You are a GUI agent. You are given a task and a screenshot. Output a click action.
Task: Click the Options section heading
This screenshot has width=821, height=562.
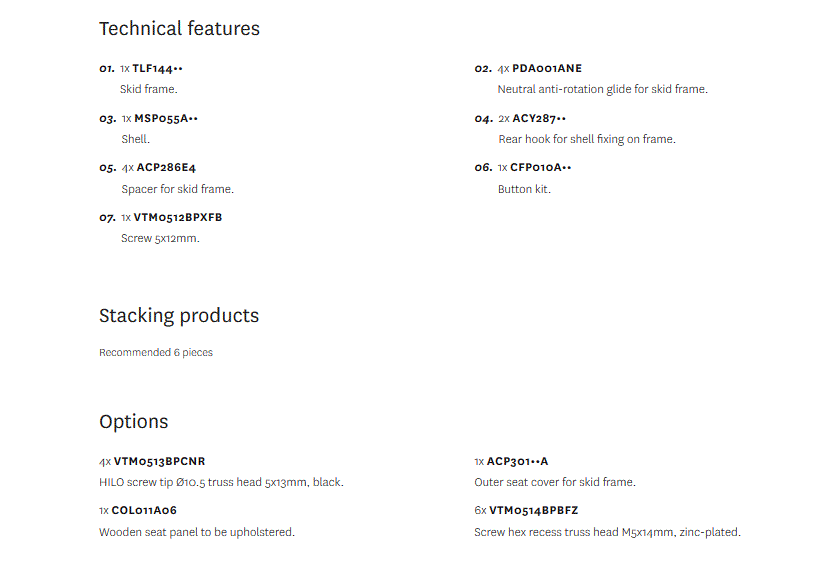click(134, 422)
